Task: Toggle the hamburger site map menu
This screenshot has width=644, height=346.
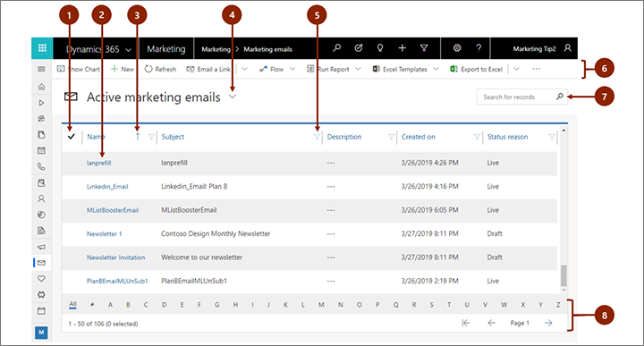Action: point(41,69)
